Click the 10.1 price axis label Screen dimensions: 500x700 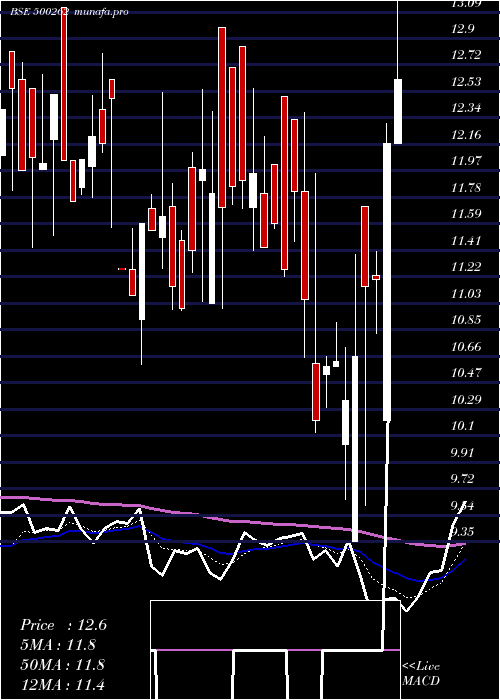[x=462, y=426]
